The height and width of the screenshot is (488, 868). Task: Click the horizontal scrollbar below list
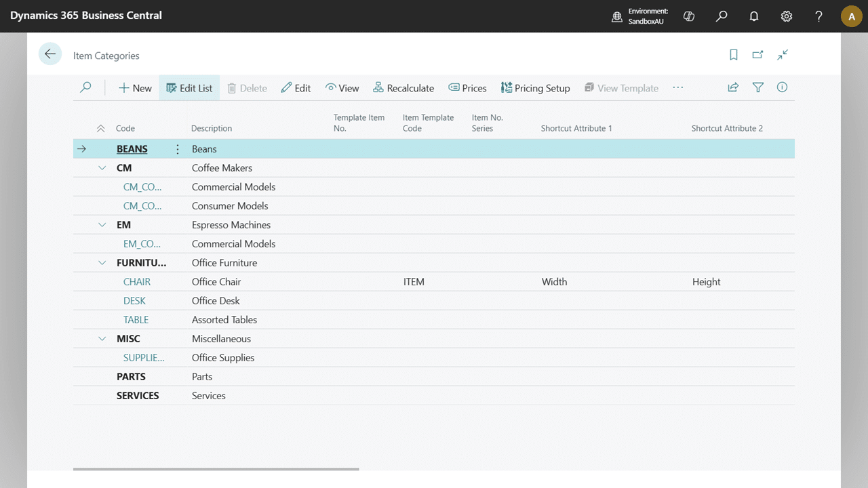pos(216,469)
